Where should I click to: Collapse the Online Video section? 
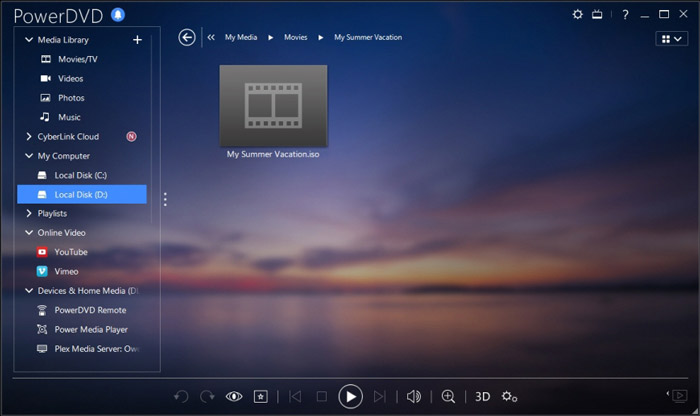[29, 233]
